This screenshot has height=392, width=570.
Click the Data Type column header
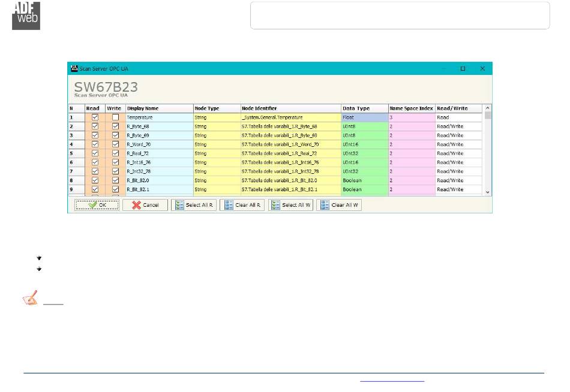pos(365,108)
